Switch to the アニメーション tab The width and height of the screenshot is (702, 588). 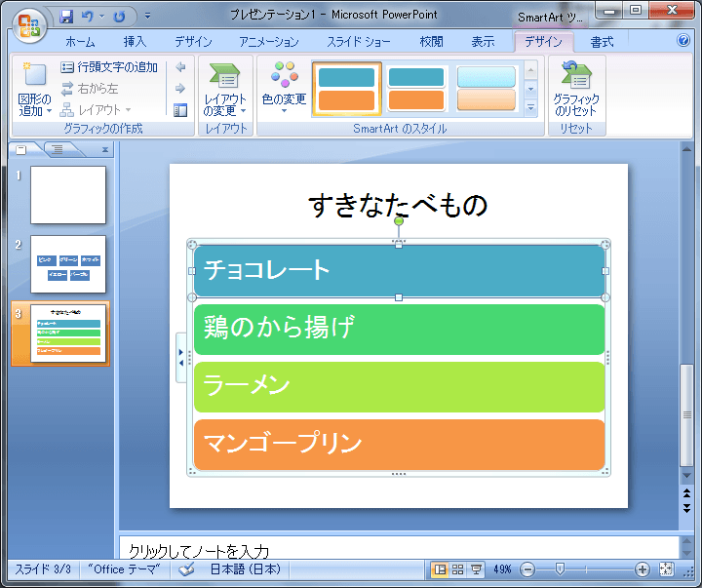tap(269, 42)
